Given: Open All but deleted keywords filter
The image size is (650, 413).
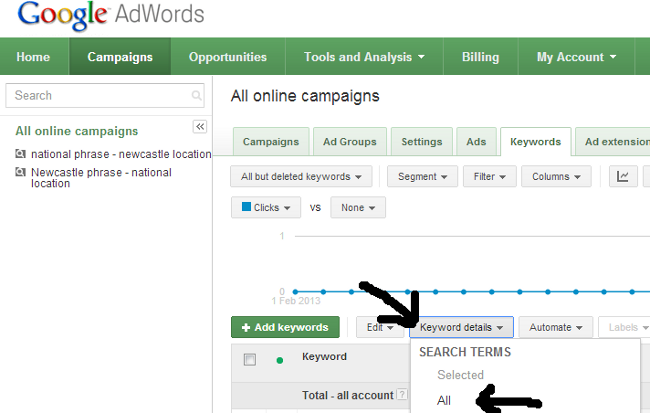Looking at the screenshot, I should tap(300, 177).
